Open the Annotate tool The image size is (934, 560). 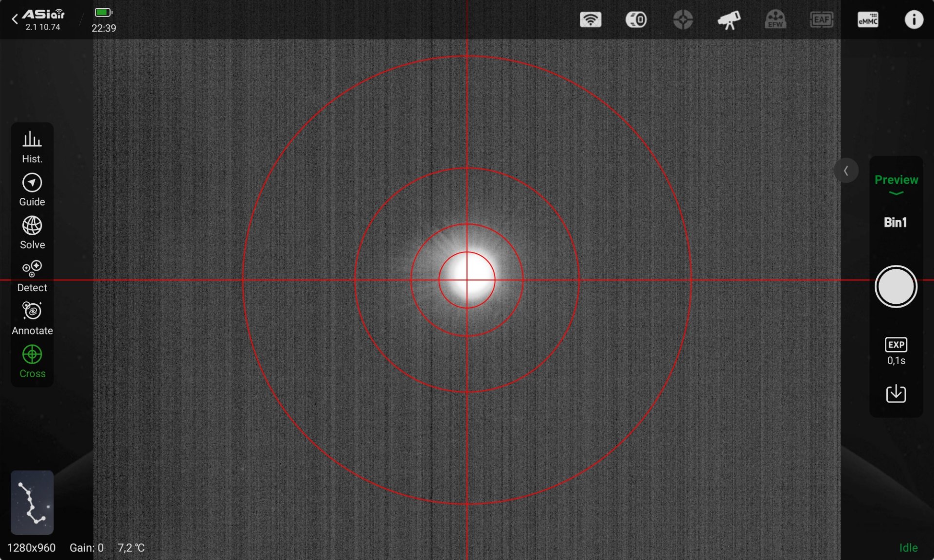point(32,319)
